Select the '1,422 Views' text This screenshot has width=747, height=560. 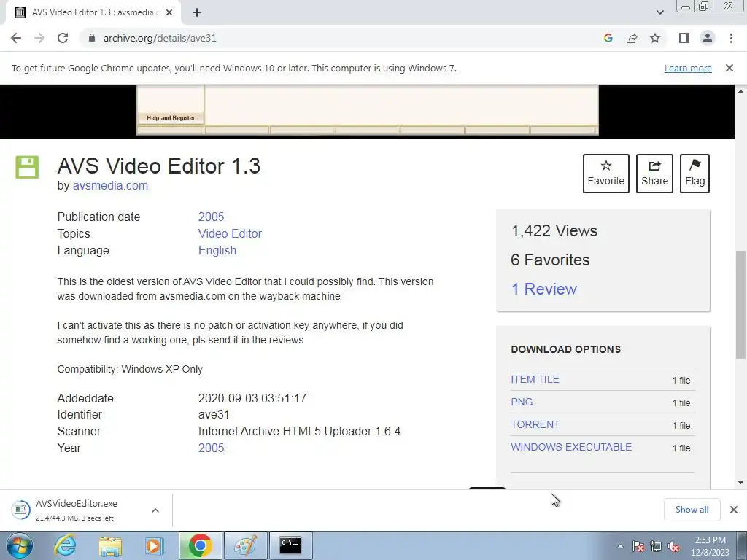click(x=554, y=230)
